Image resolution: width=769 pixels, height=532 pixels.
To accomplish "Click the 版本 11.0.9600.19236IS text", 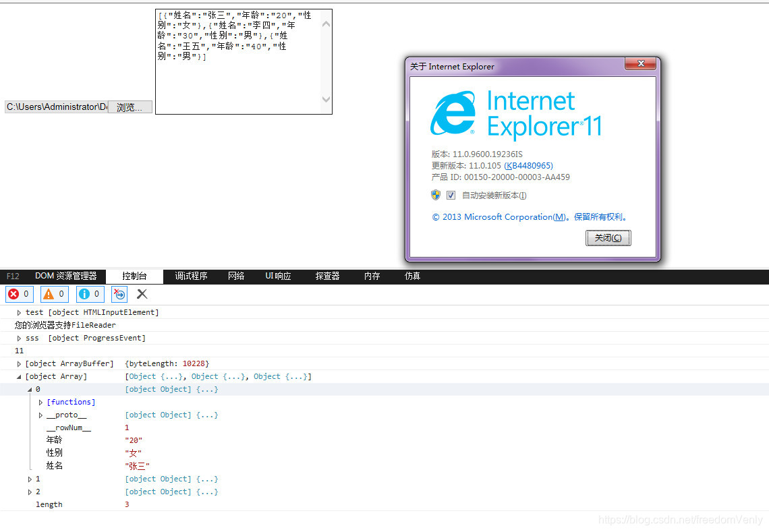I will click(477, 154).
